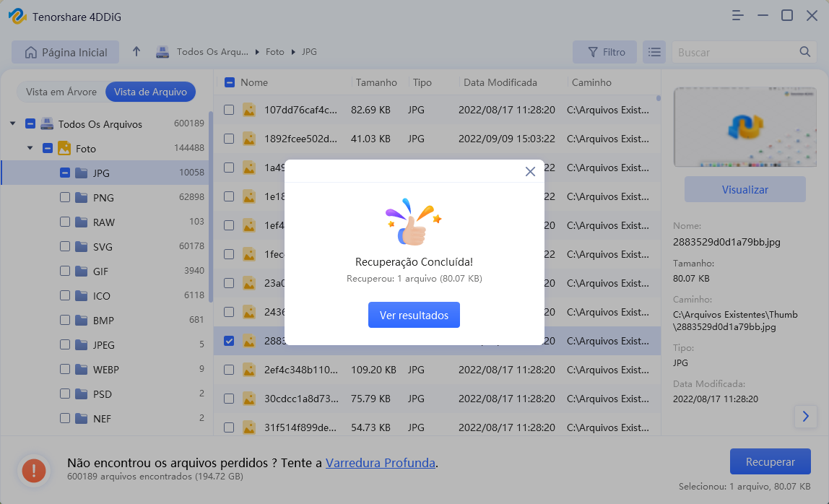The width and height of the screenshot is (829, 504).
Task: Open the Filtro filter dropdown
Action: coord(604,52)
